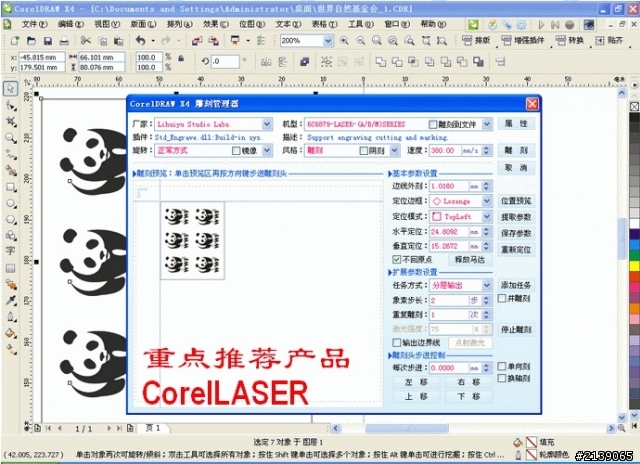Click the 位置预览 button
Screen dimensions: 640x464
[x=516, y=201]
